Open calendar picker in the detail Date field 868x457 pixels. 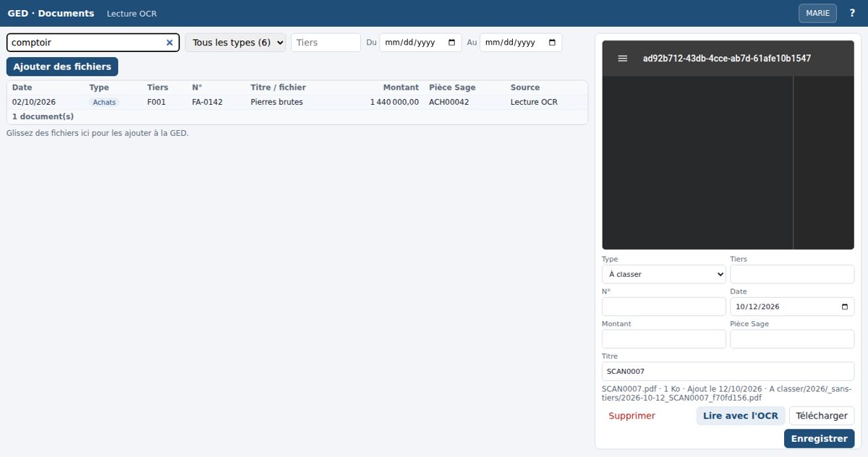[845, 307]
